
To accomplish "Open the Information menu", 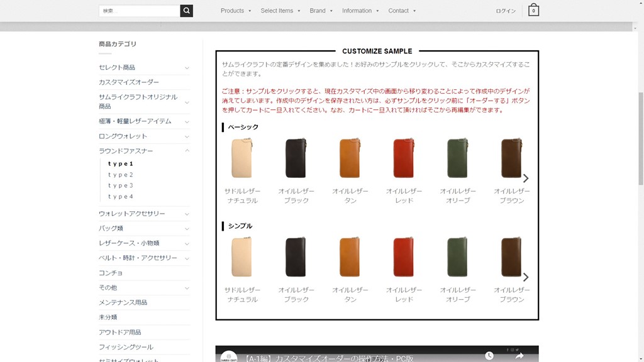I will tap(360, 11).
